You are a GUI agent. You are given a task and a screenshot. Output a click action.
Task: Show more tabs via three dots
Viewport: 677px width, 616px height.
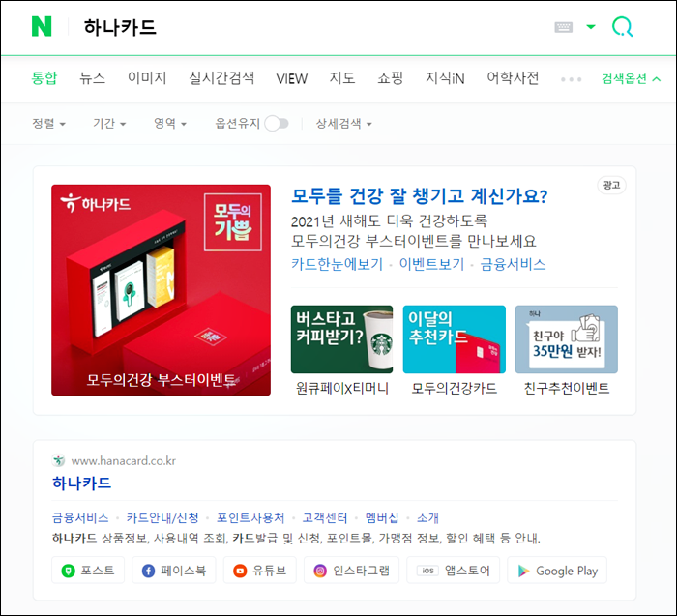pyautogui.click(x=571, y=79)
